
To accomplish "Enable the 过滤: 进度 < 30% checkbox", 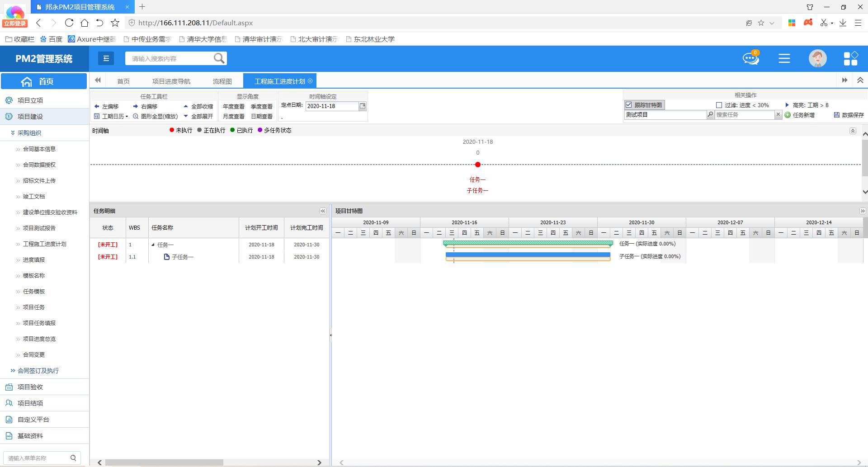I will (x=719, y=105).
